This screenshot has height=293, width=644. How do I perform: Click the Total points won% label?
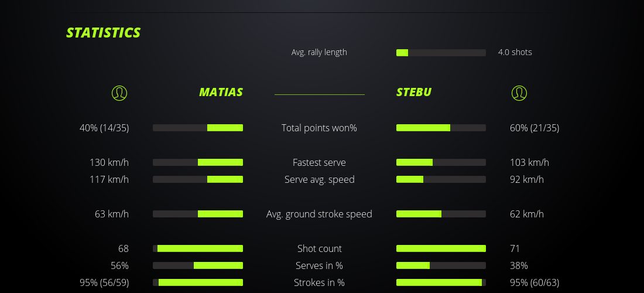319,128
